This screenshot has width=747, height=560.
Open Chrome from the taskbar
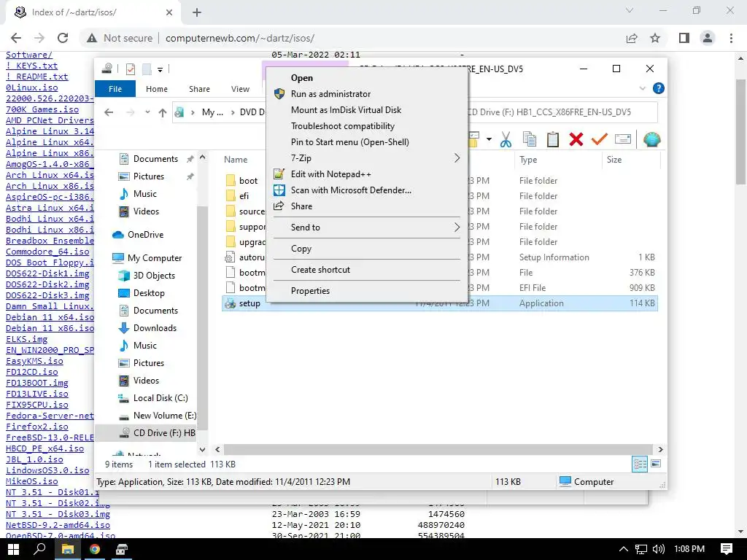pyautogui.click(x=95, y=549)
